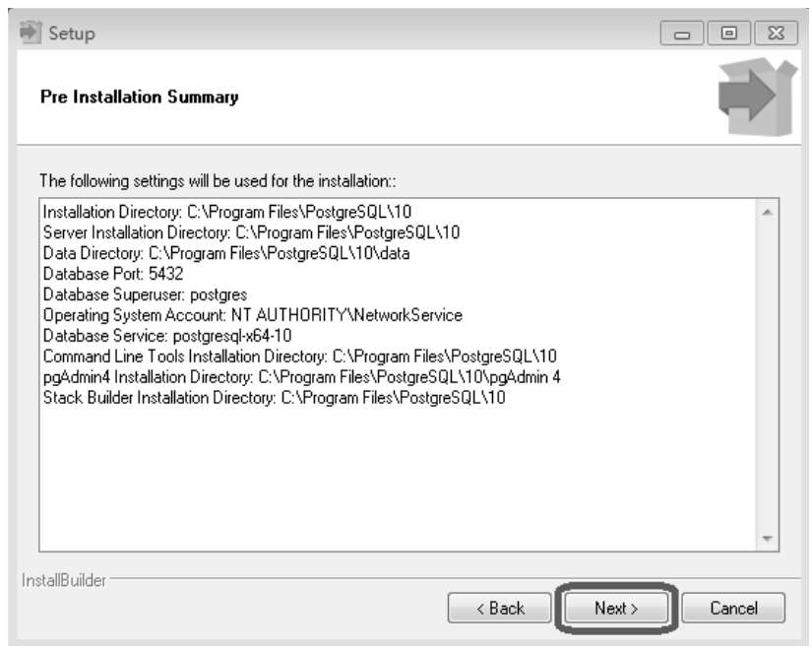Go back with the Back button
The image size is (812, 649).
pos(500,608)
